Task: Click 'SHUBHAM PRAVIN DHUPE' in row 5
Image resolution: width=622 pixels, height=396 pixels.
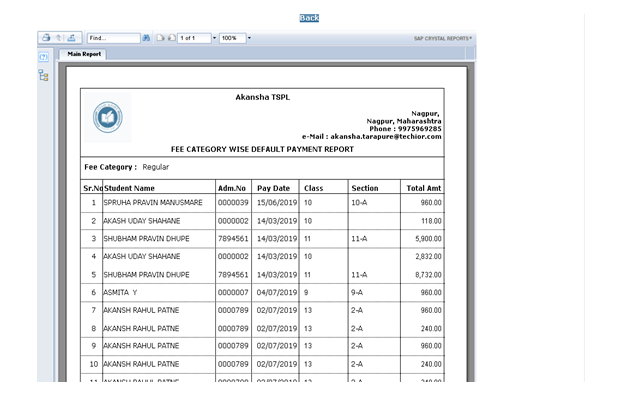Action: click(146, 275)
